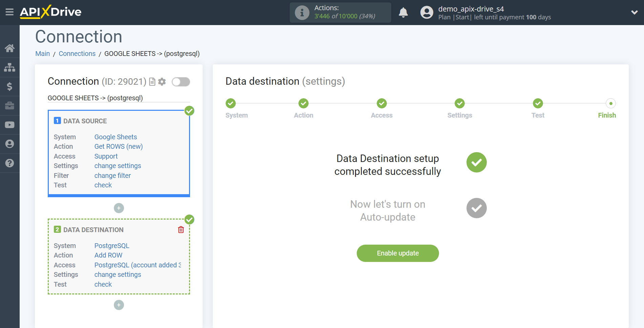
Task: Click the user avatar icon
Action: 427,13
